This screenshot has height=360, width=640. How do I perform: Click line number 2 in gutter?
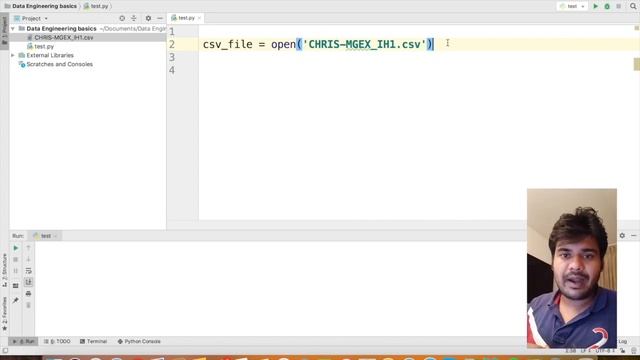(172, 44)
